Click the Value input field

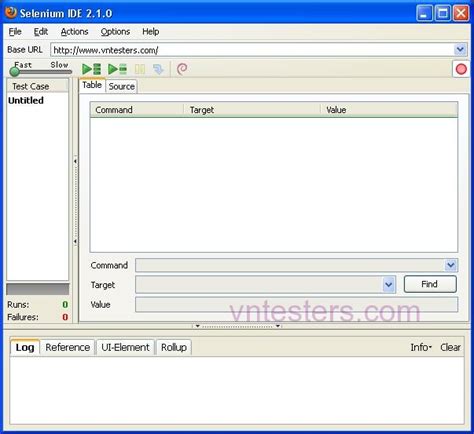297,305
